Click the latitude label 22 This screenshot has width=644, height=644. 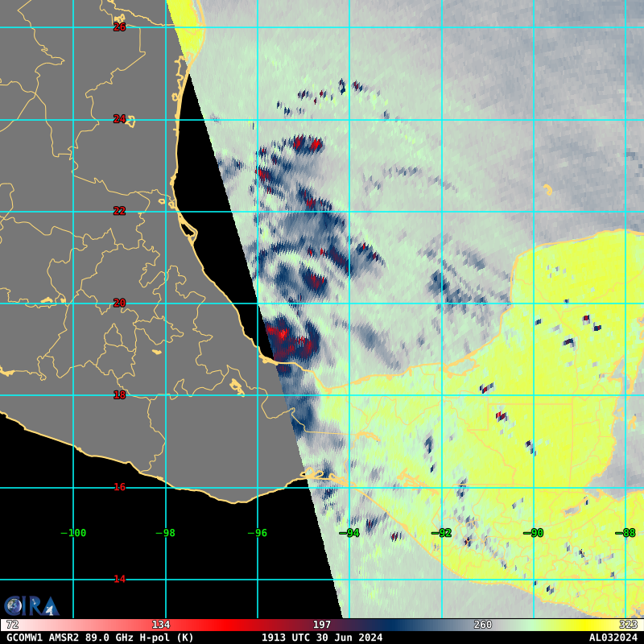[x=119, y=211]
